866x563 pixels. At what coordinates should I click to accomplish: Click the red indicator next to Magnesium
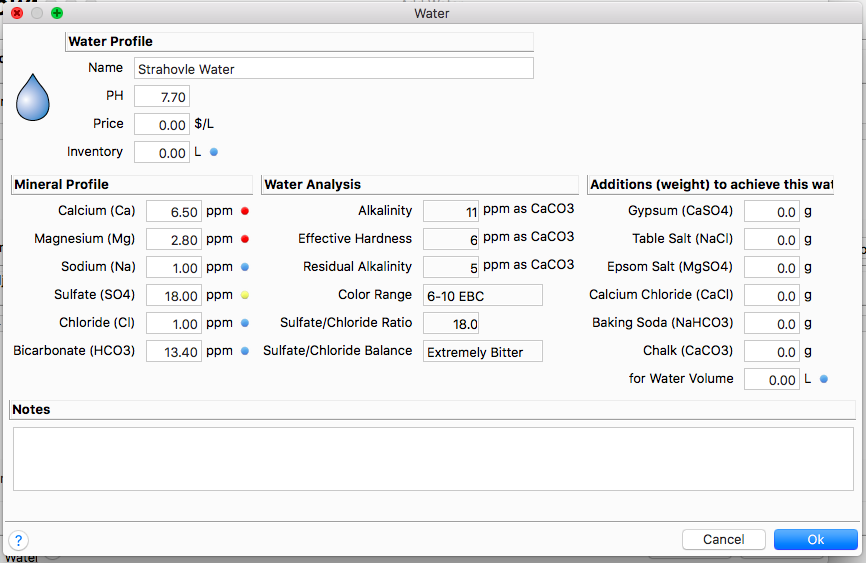(x=245, y=240)
